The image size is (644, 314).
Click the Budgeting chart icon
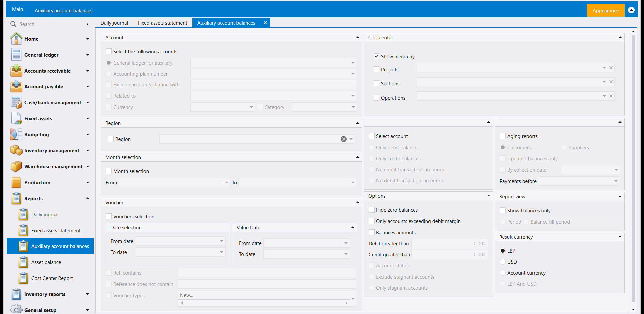point(16,134)
